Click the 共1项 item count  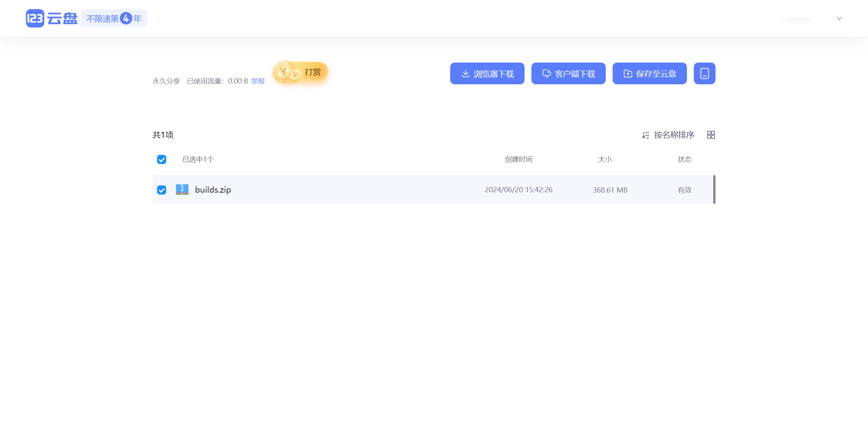click(x=163, y=135)
